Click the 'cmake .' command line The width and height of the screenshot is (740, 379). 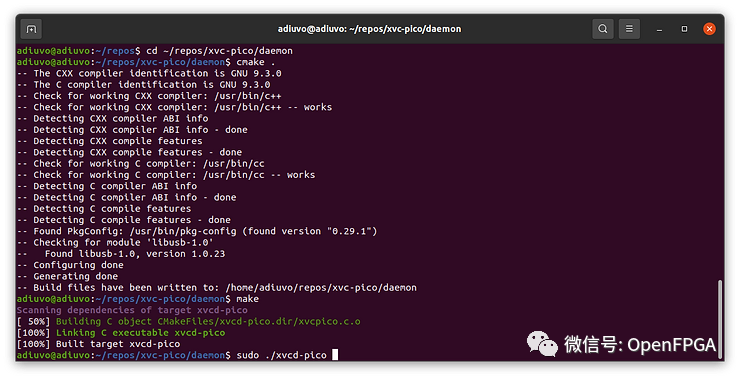(x=255, y=62)
